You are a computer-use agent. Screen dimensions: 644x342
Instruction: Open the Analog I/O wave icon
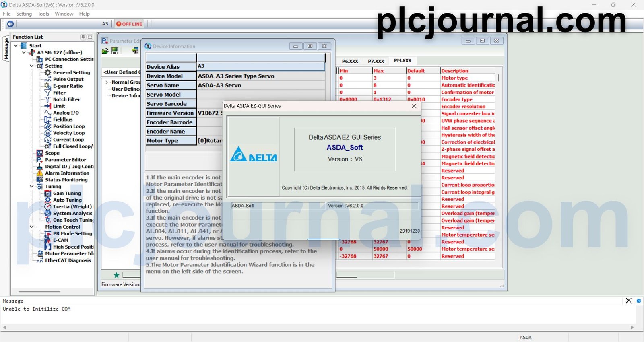point(48,113)
